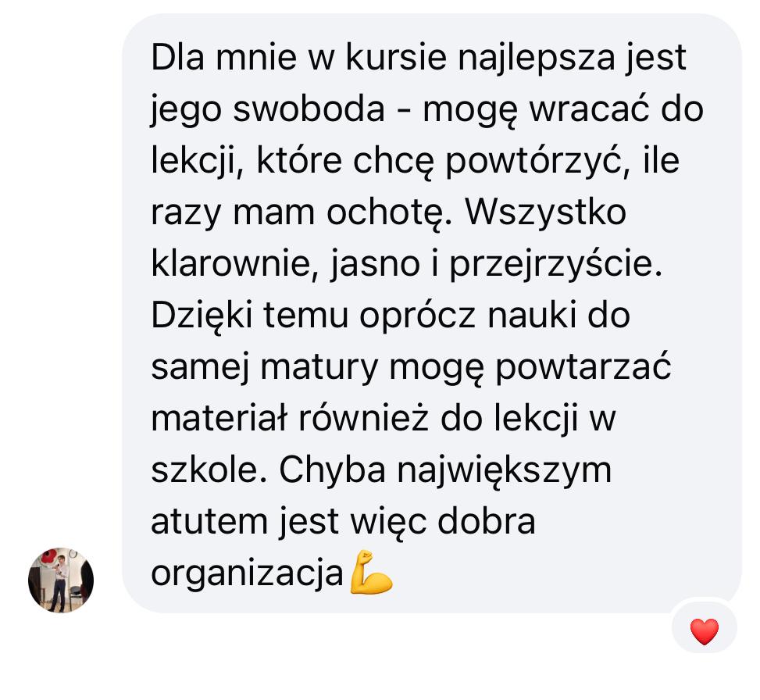This screenshot has height=700, width=760.
Task: Click the word "organizacja" ending the message
Action: tap(247, 576)
